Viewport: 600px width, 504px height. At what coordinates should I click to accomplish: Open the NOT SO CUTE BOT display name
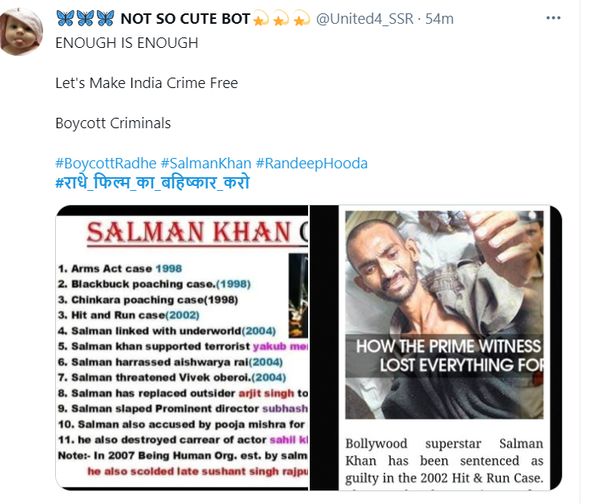[185, 18]
